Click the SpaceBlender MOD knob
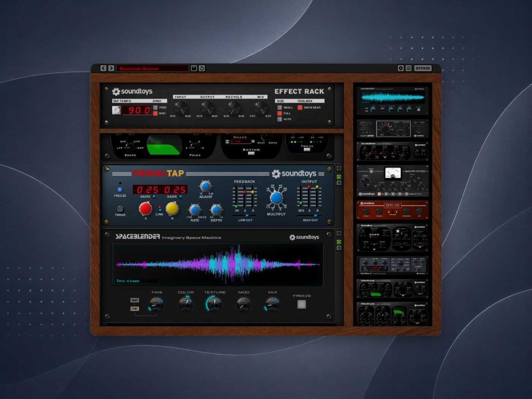This screenshot has height=399, width=532. 244,304
